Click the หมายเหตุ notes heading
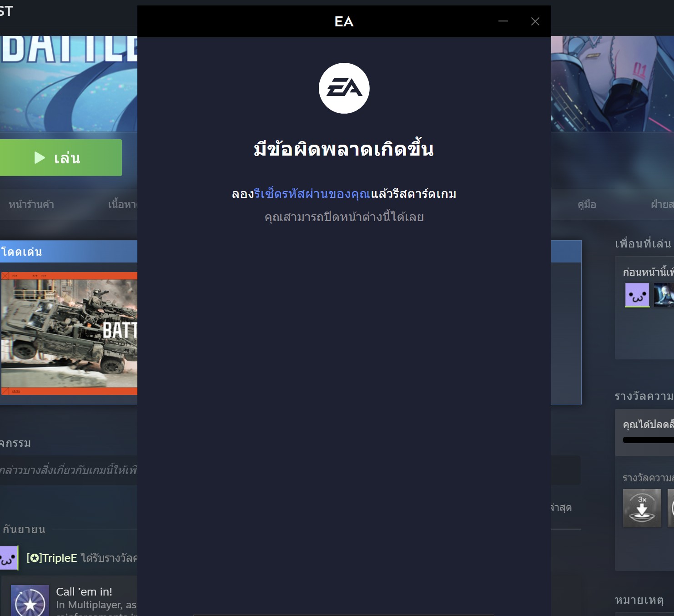Image resolution: width=674 pixels, height=616 pixels. (639, 600)
